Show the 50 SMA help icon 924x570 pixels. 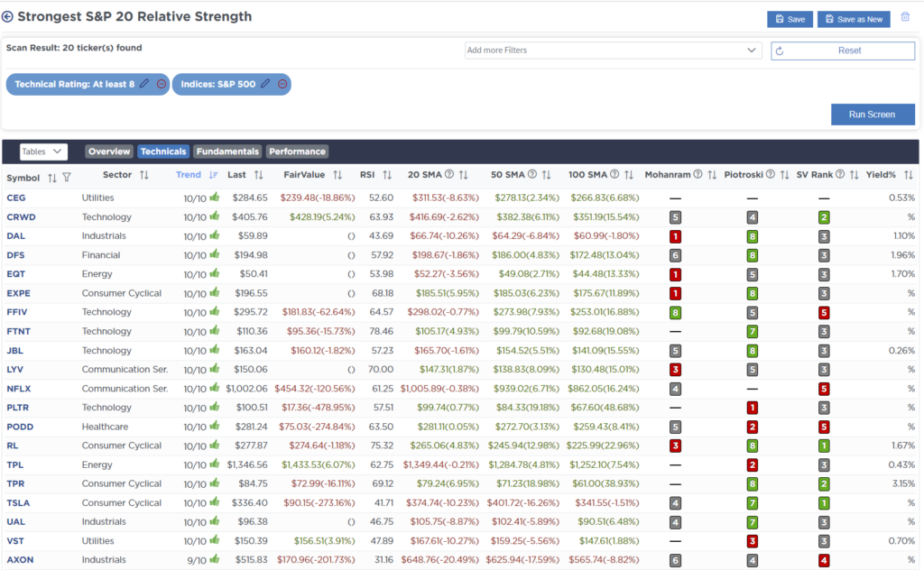(x=532, y=174)
